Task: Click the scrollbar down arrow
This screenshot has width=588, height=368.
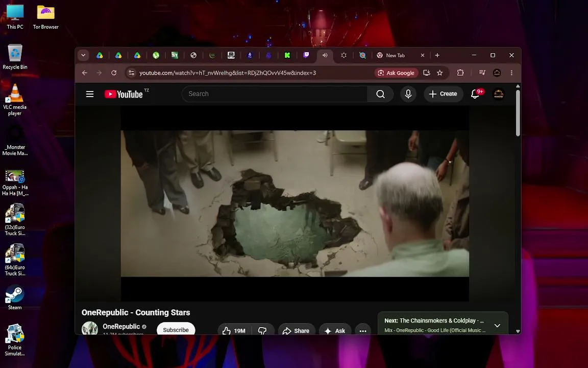Action: coord(518,331)
